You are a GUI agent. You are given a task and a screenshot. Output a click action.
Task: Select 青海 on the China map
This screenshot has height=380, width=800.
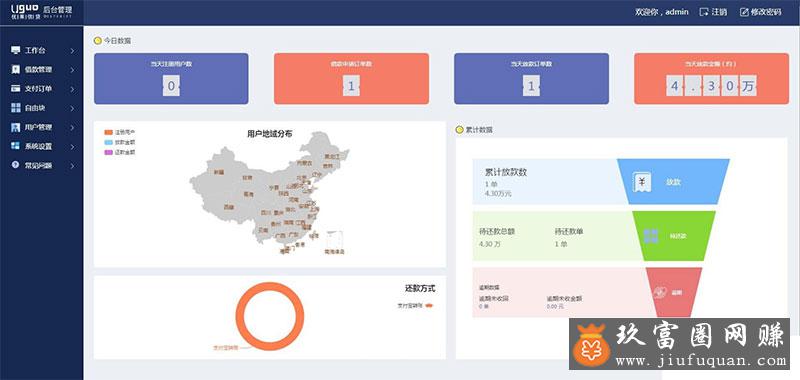coord(248,194)
